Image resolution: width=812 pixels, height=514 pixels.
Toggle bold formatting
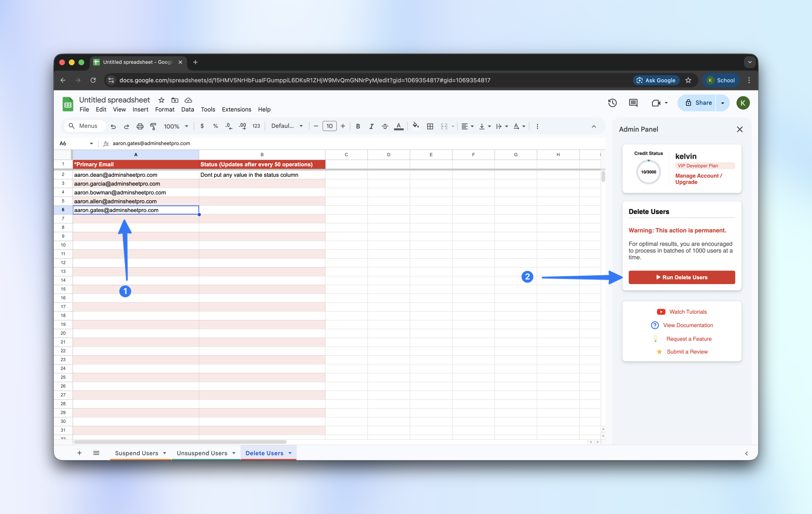click(x=358, y=126)
